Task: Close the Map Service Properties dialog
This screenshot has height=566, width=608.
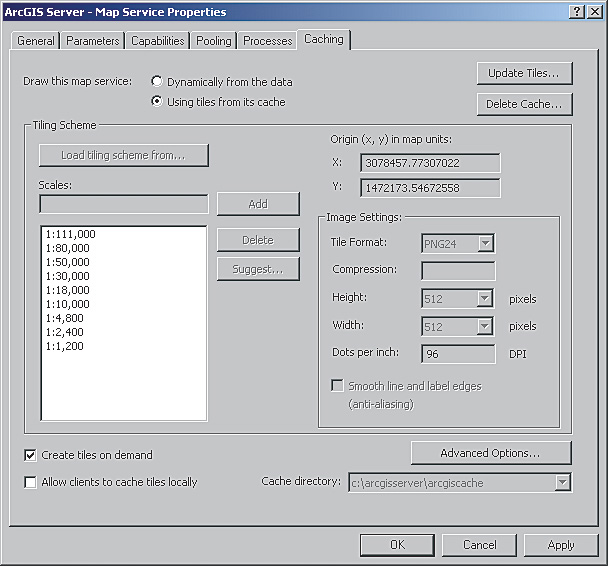Action: tap(595, 12)
